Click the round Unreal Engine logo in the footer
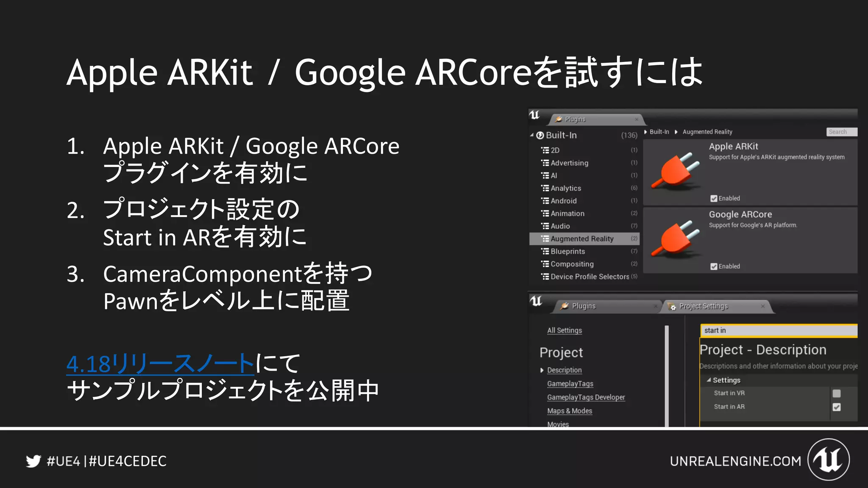868x488 pixels. 829,460
